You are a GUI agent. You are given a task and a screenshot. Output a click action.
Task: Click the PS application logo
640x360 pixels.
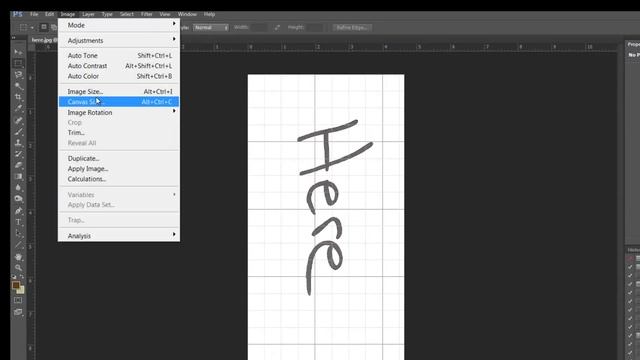pos(18,14)
